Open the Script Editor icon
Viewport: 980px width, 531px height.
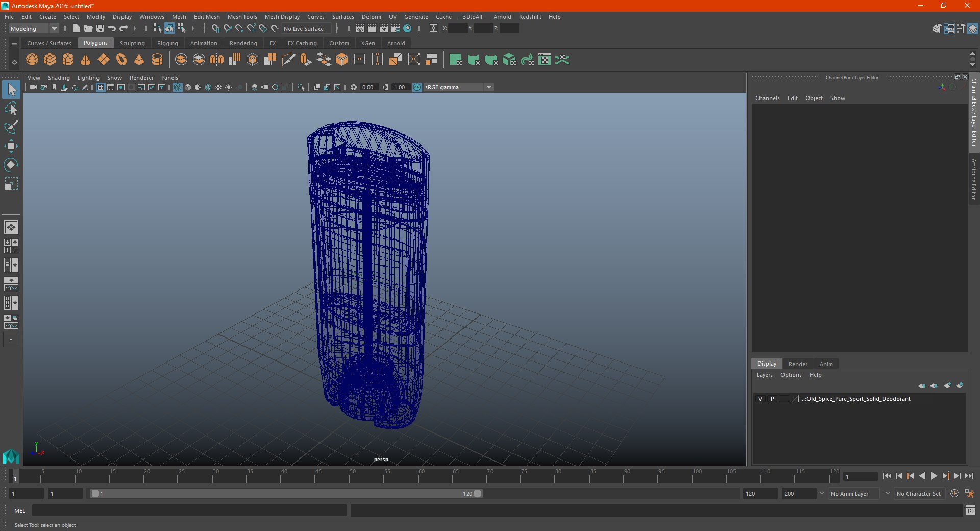coord(971,510)
